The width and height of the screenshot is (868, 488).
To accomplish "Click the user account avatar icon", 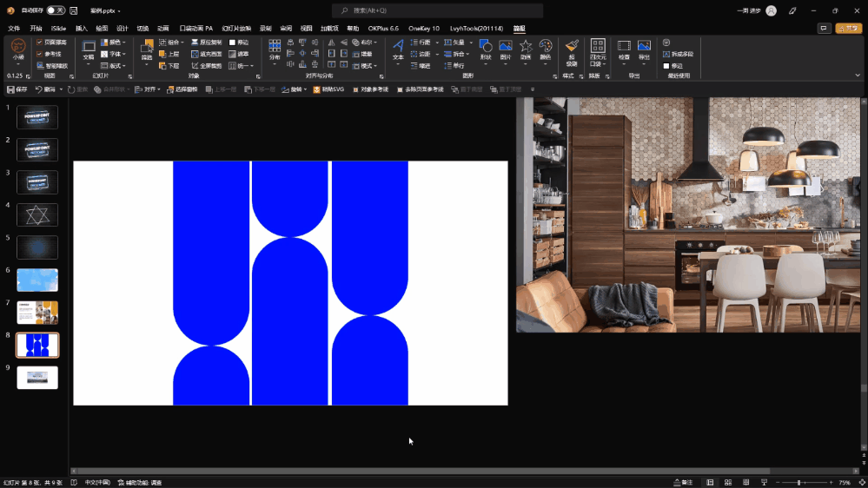I will click(772, 10).
